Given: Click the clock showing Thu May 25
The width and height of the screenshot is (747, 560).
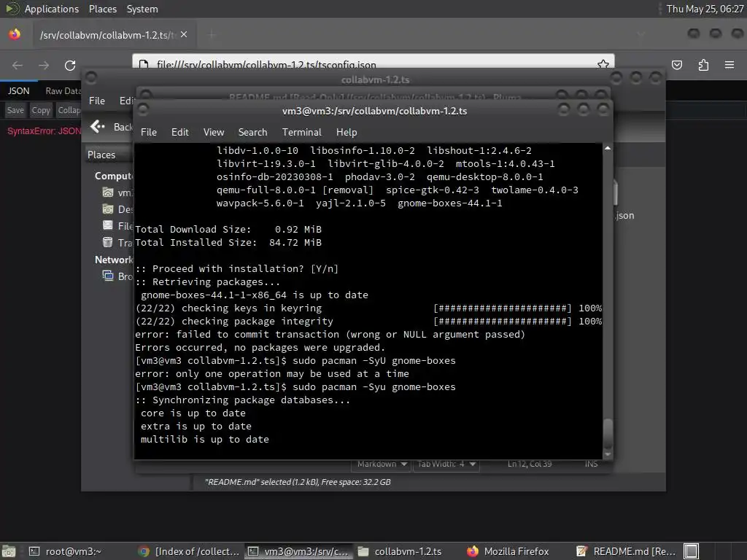Looking at the screenshot, I should pyautogui.click(x=705, y=9).
